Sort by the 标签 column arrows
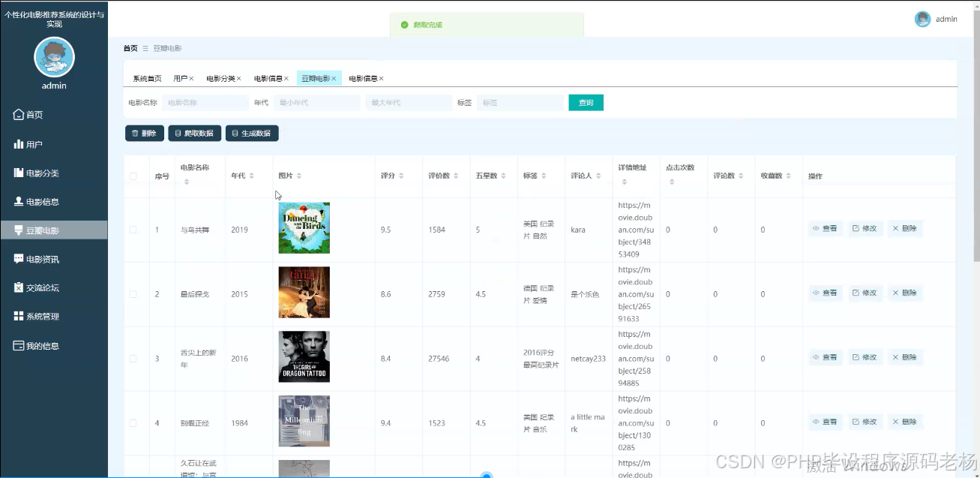Image resolution: width=980 pixels, height=478 pixels. [x=544, y=176]
